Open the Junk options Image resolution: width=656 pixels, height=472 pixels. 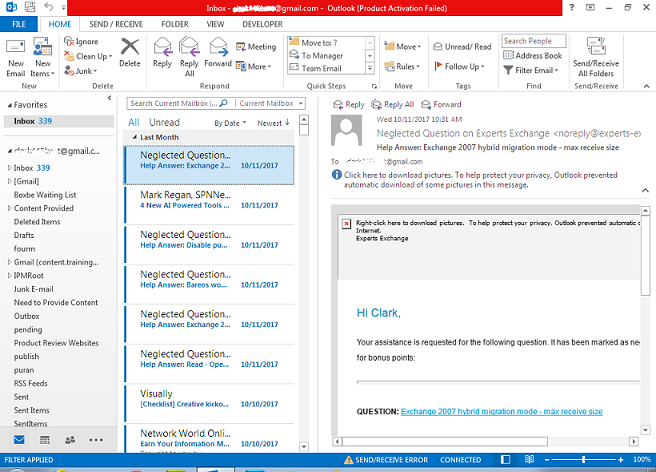pyautogui.click(x=81, y=71)
